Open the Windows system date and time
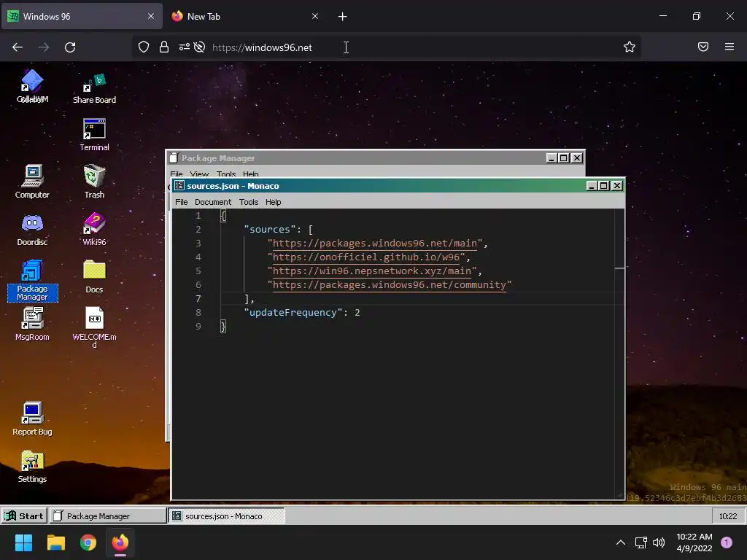Viewport: 747px width, 560px height. point(694,542)
